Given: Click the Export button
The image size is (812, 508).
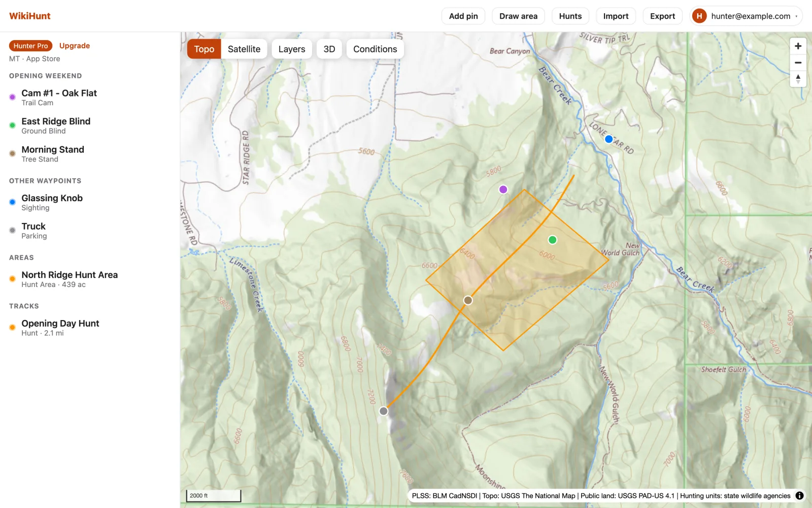Looking at the screenshot, I should click(662, 16).
